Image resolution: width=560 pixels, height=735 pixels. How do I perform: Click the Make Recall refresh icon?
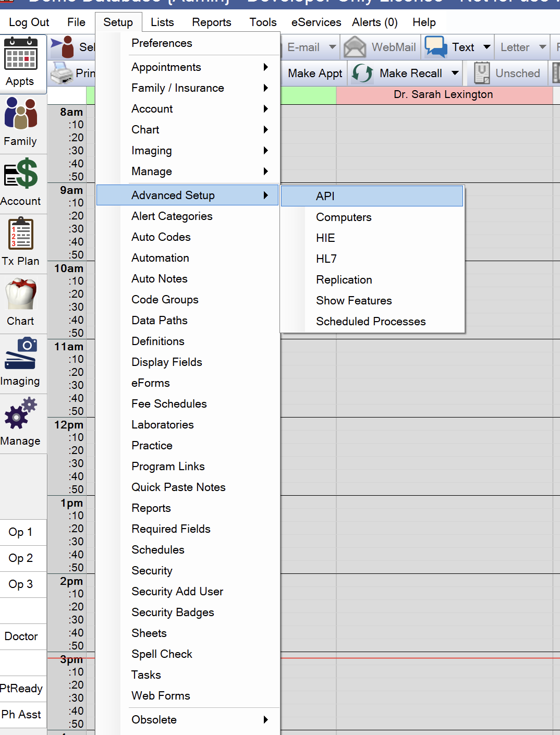(362, 73)
